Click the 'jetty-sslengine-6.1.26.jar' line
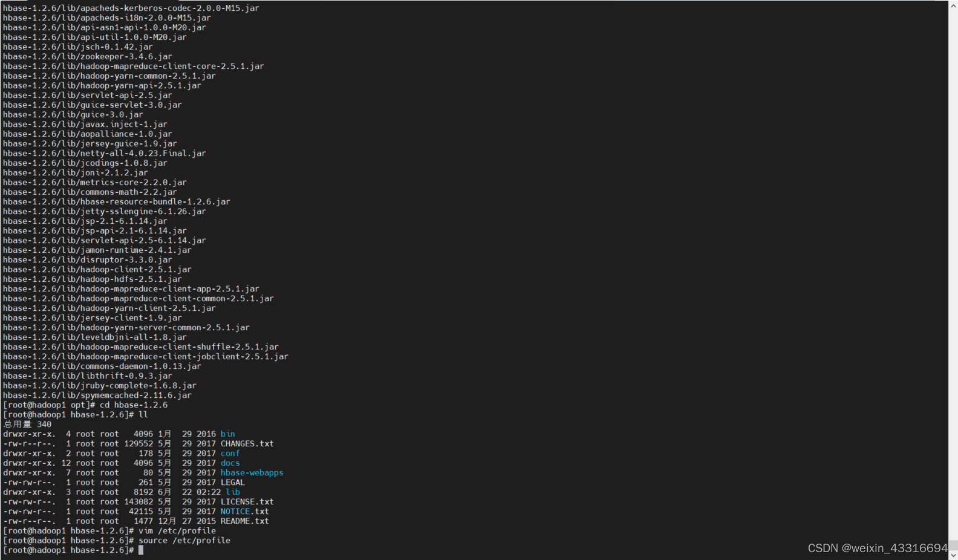 [x=105, y=212]
